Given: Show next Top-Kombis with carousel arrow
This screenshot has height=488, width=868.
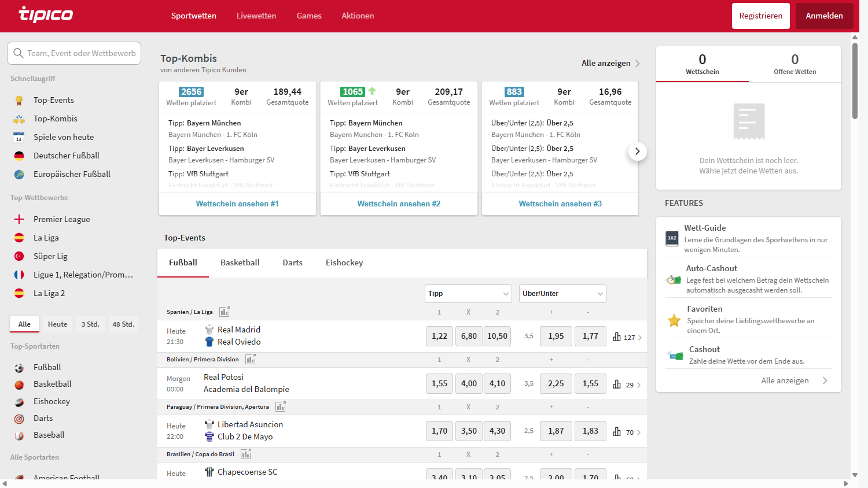Looking at the screenshot, I should pyautogui.click(x=637, y=151).
